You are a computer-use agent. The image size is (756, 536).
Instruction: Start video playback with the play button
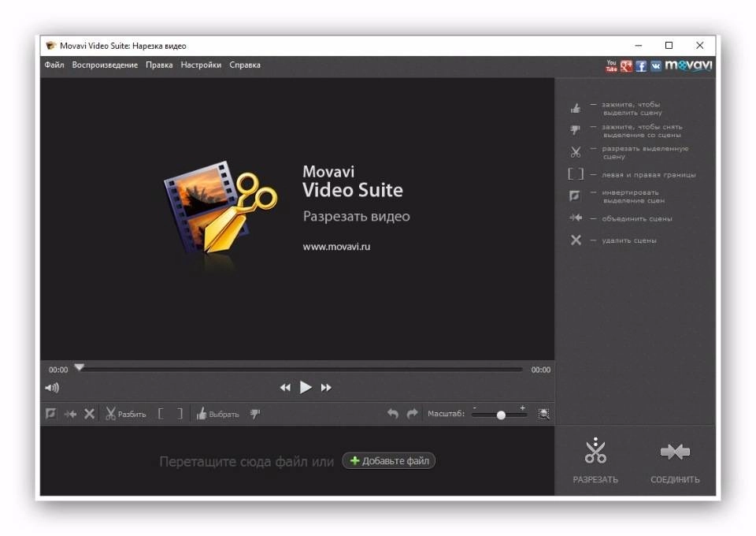click(306, 387)
